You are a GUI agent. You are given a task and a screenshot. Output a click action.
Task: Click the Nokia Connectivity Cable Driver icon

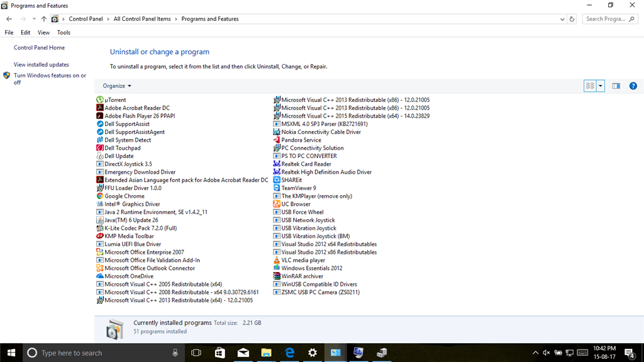[x=277, y=132]
